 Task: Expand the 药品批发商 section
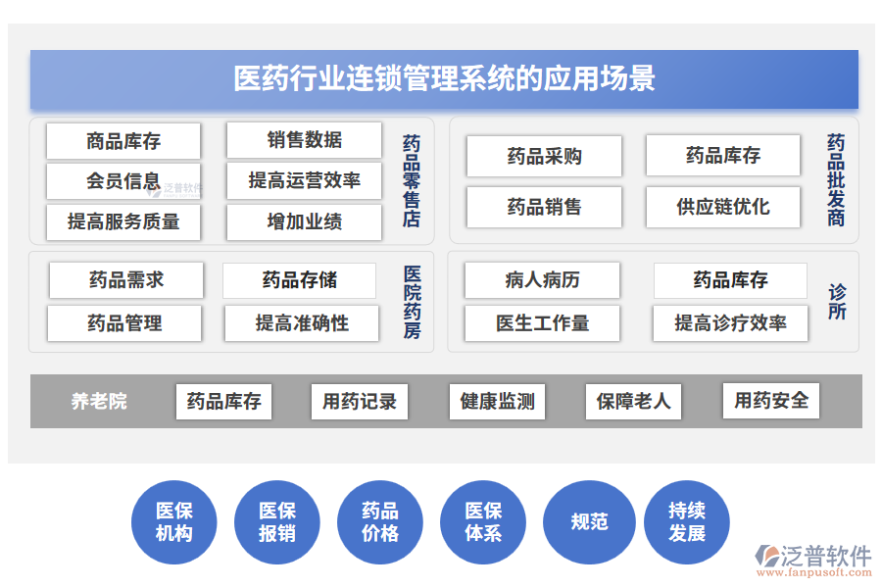click(x=834, y=183)
